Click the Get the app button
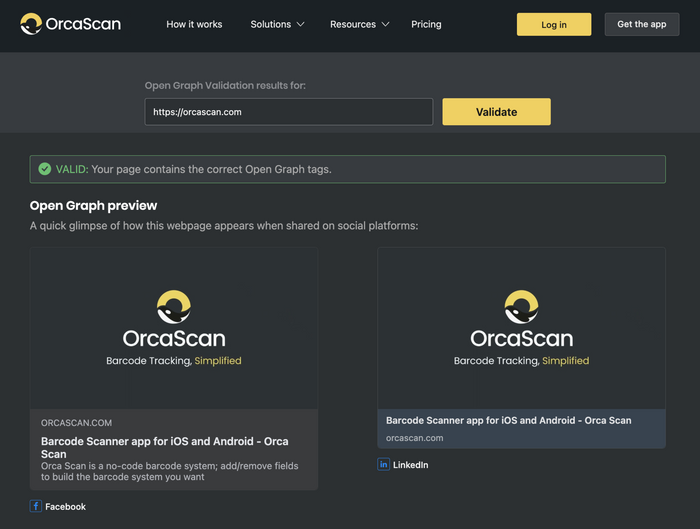Viewport: 700px width, 529px height. [x=642, y=24]
